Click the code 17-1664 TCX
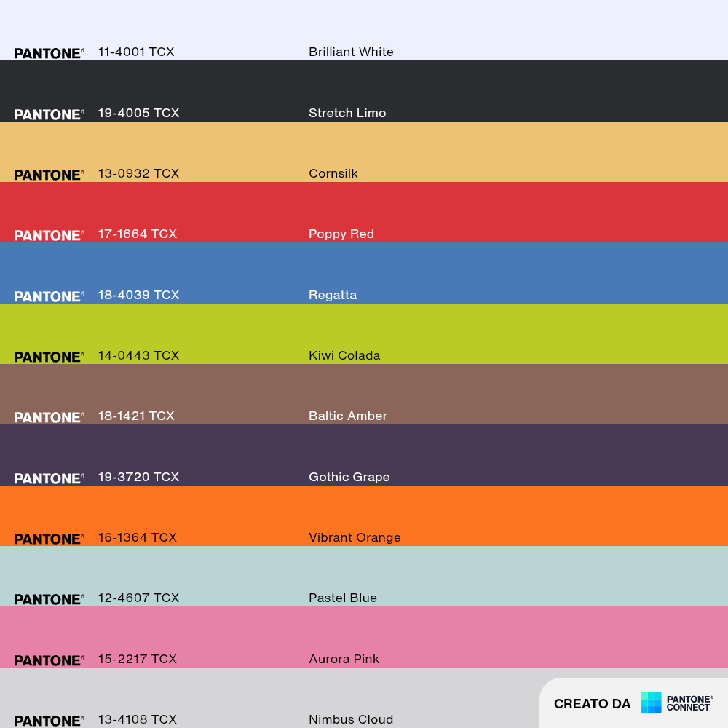 point(138,234)
